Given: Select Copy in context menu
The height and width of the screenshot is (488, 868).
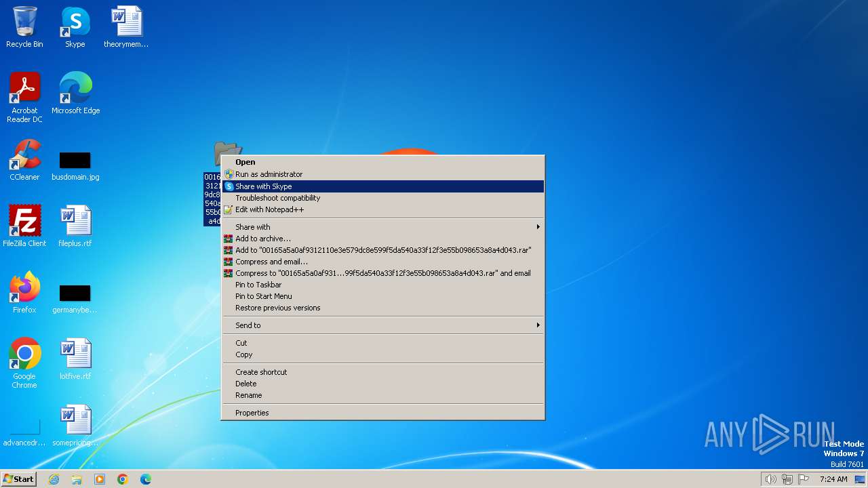Looking at the screenshot, I should [383, 354].
